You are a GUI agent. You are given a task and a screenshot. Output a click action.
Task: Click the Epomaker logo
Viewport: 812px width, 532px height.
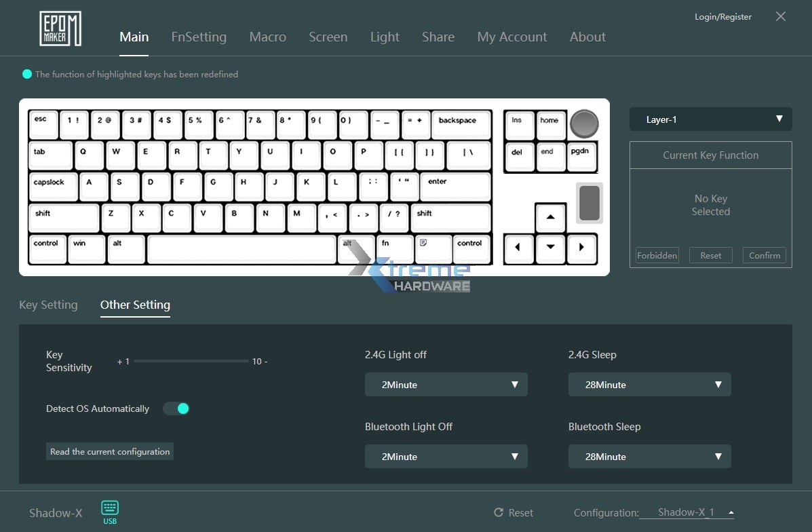(60, 29)
